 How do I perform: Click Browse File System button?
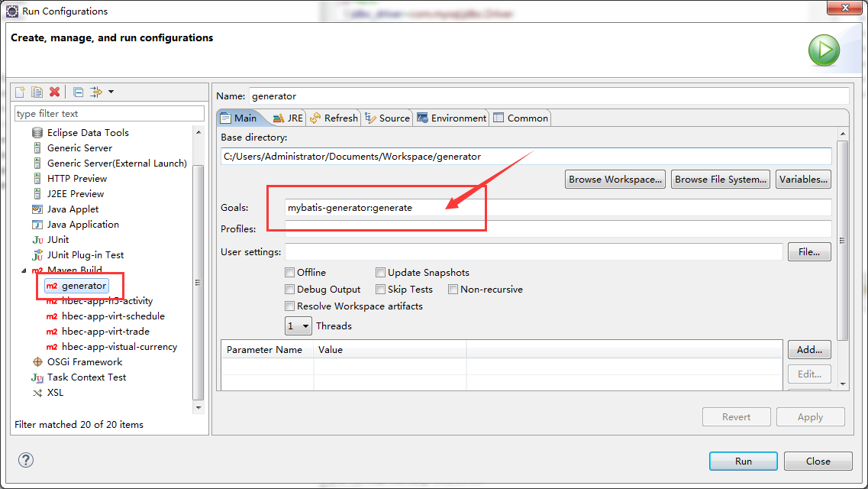point(720,180)
